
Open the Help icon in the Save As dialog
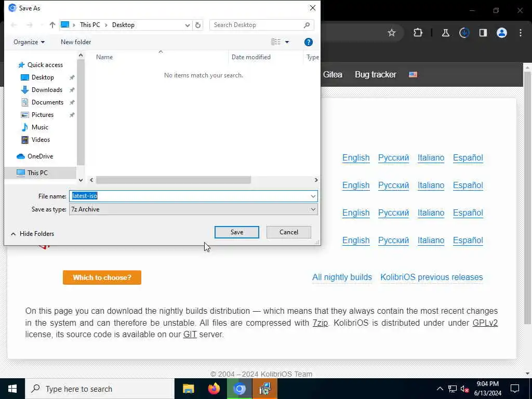pyautogui.click(x=308, y=42)
